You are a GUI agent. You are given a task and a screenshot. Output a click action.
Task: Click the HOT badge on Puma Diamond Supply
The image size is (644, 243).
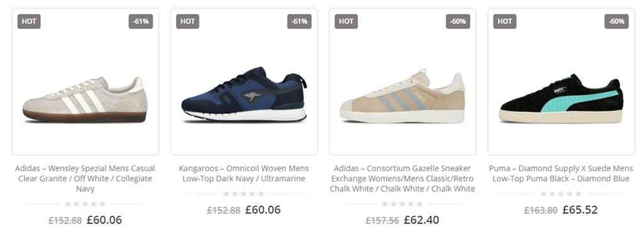tap(505, 21)
